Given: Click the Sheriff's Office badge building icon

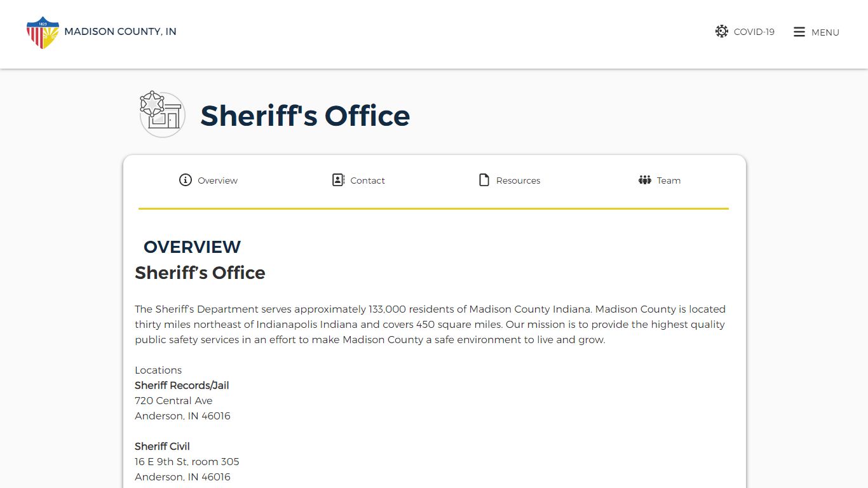Looking at the screenshot, I should (162, 114).
